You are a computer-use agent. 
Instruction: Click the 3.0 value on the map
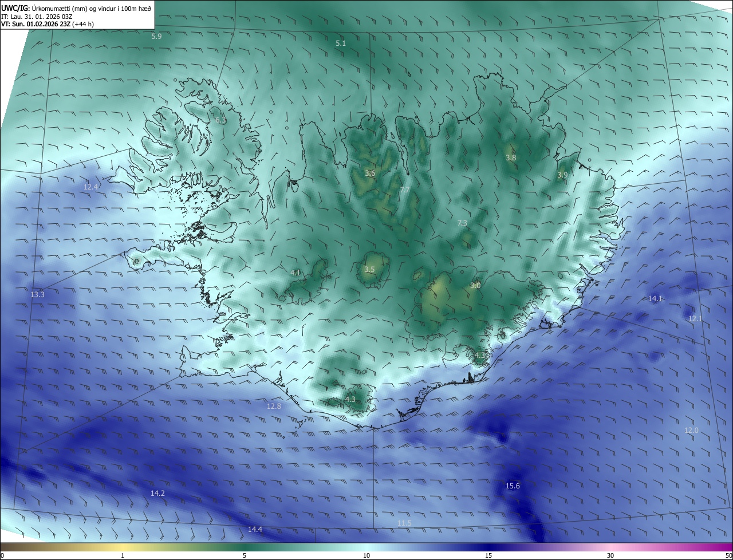pos(475,286)
